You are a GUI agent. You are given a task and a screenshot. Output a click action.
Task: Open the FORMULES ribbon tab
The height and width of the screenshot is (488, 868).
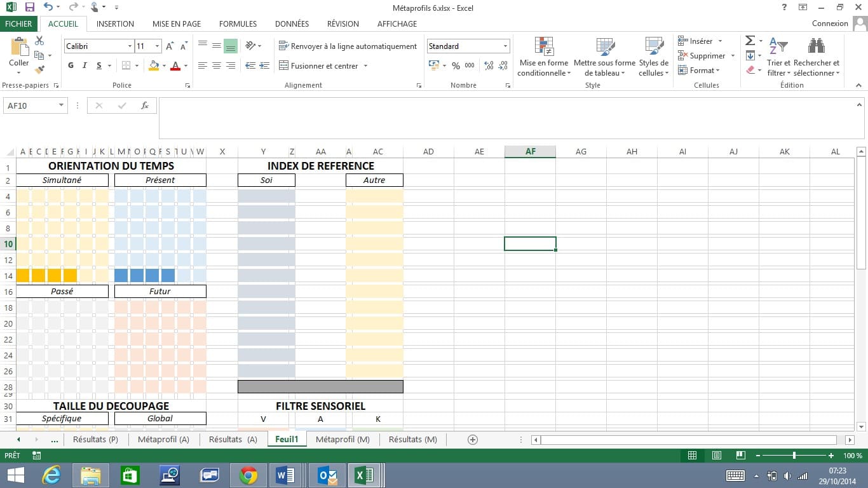click(x=238, y=24)
